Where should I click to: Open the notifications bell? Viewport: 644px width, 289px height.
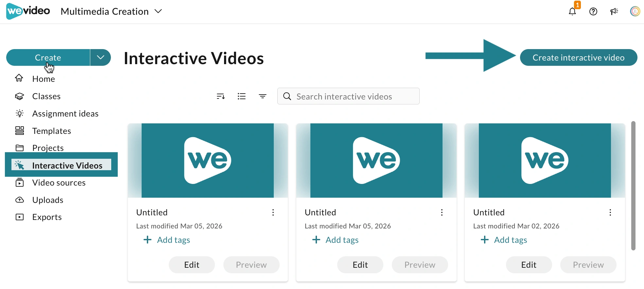point(572,12)
